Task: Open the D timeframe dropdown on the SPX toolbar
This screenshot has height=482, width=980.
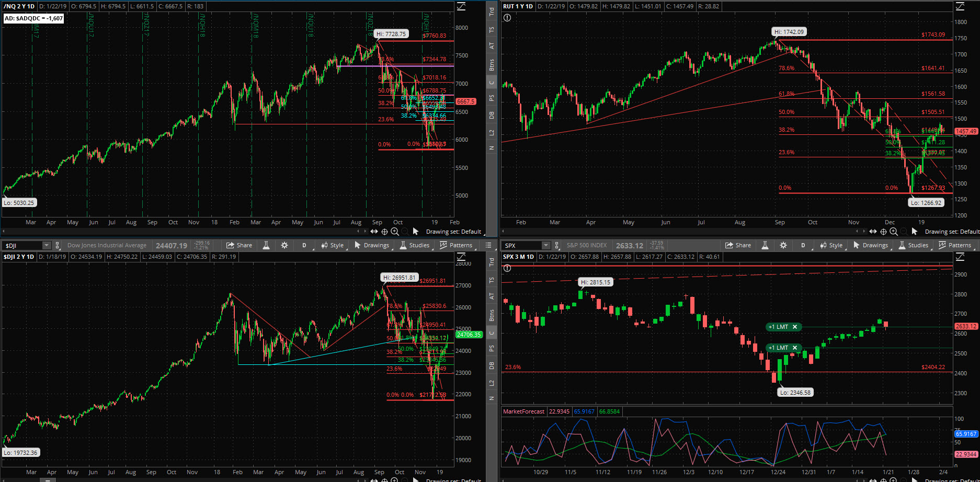Action: point(803,245)
